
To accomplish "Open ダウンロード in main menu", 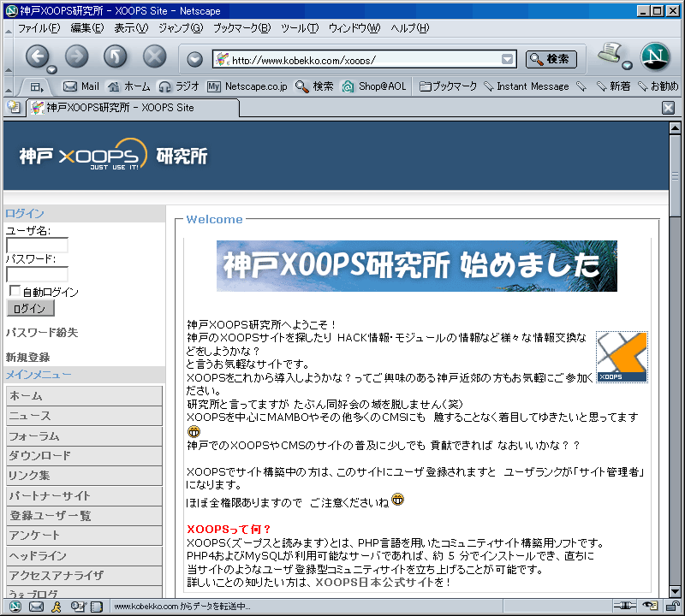I will click(x=84, y=456).
